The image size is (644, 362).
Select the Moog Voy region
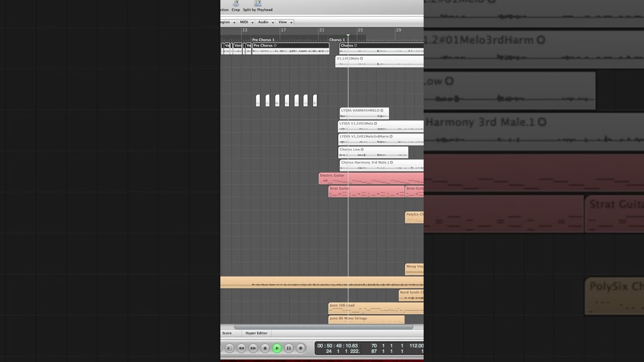(414, 269)
